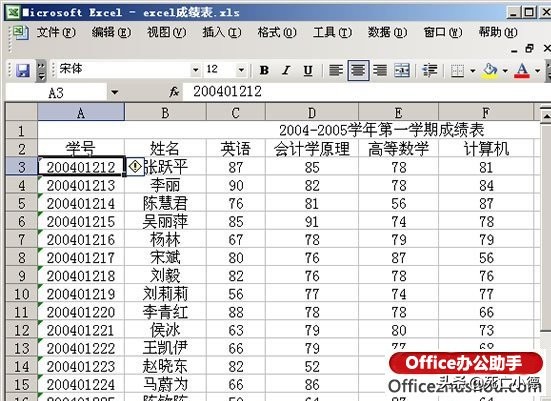551x401 pixels.
Task: Select column C header
Action: [236, 112]
